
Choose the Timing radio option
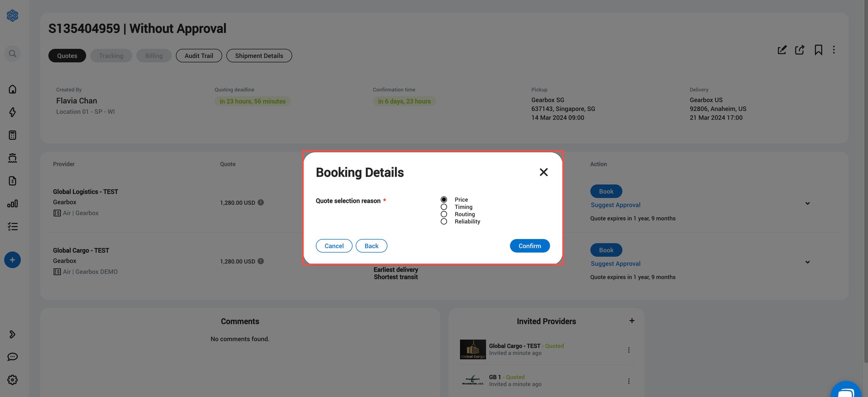coord(444,207)
